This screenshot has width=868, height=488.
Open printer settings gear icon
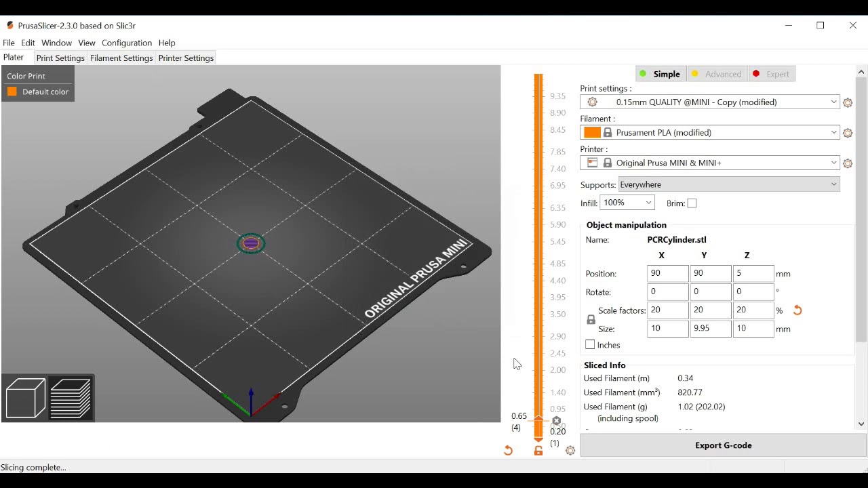point(848,163)
